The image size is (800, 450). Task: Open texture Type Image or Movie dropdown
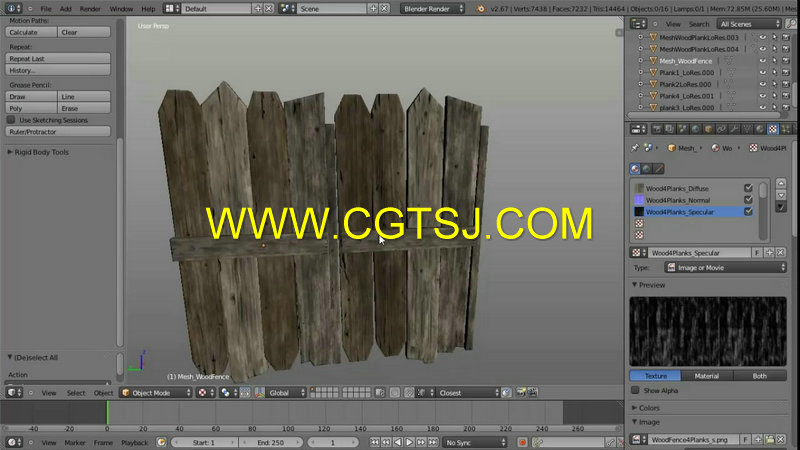click(726, 267)
